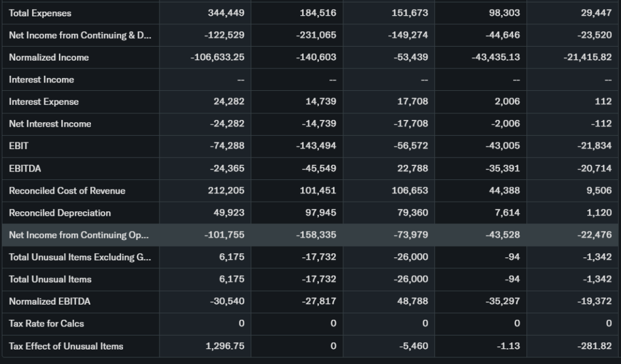
Task: Select the "Normalized Income" row label
Action: tap(49, 57)
